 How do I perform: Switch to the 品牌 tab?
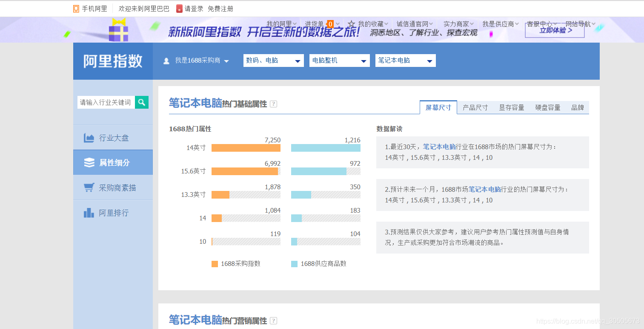pos(578,107)
